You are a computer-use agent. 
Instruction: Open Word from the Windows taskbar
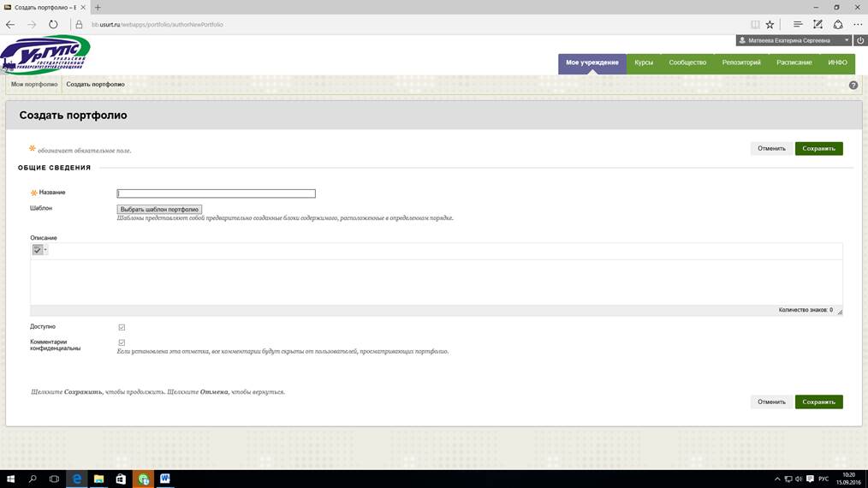tap(164, 479)
